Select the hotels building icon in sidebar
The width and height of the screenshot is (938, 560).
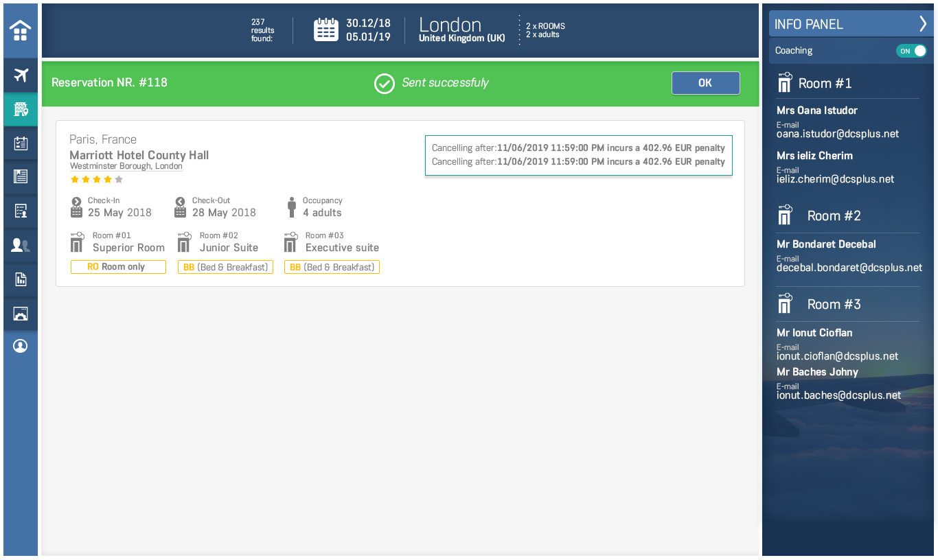[21, 109]
